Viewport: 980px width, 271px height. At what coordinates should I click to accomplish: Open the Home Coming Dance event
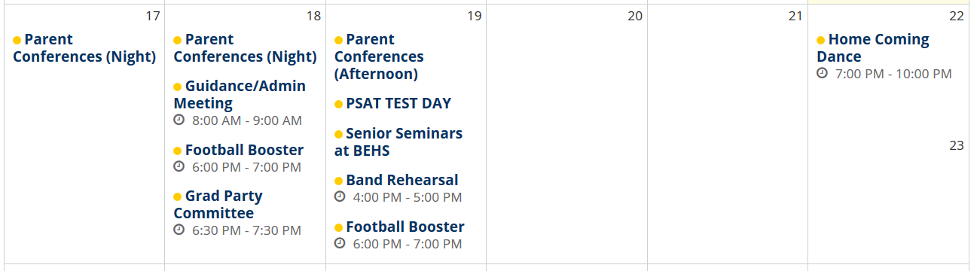point(873,48)
